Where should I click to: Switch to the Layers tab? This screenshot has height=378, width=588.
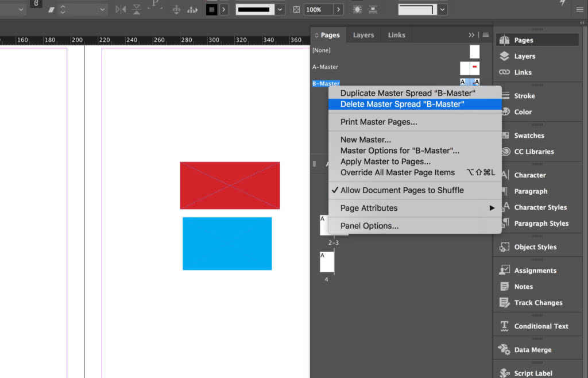(x=363, y=34)
